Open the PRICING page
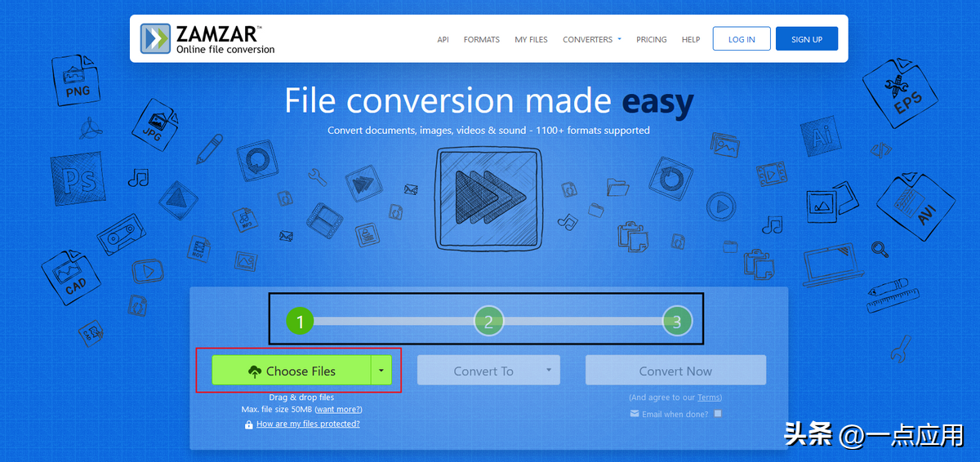 [x=652, y=39]
